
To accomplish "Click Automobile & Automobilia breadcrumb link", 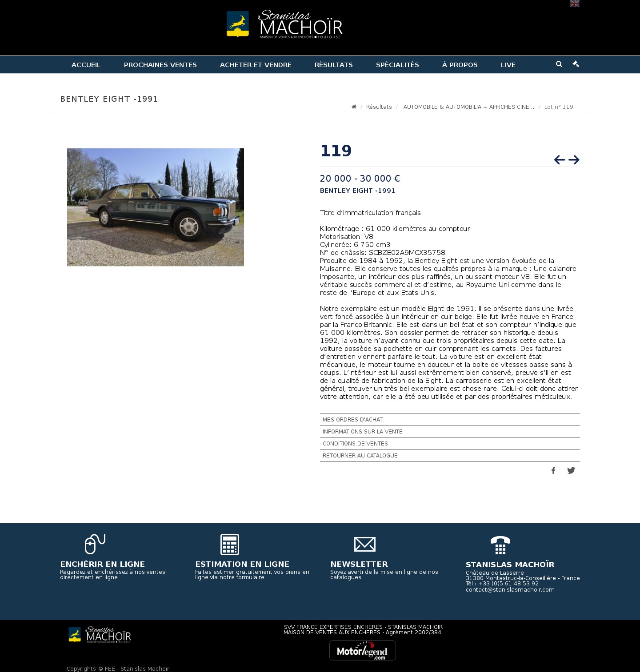I will point(469,107).
